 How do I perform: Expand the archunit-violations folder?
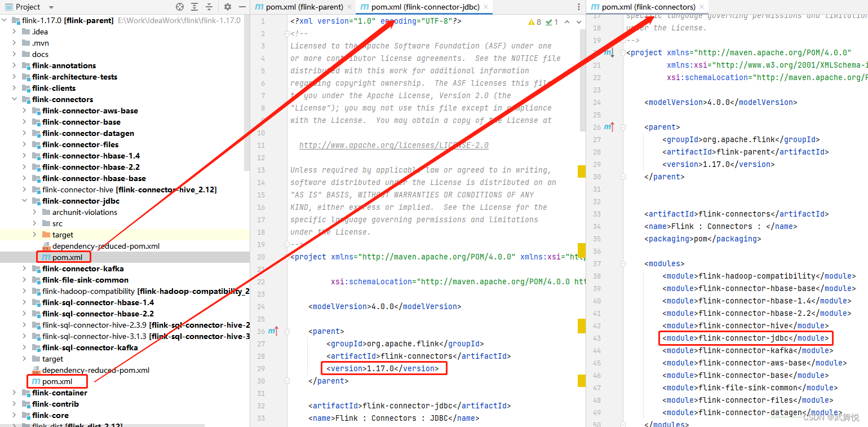[x=35, y=212]
